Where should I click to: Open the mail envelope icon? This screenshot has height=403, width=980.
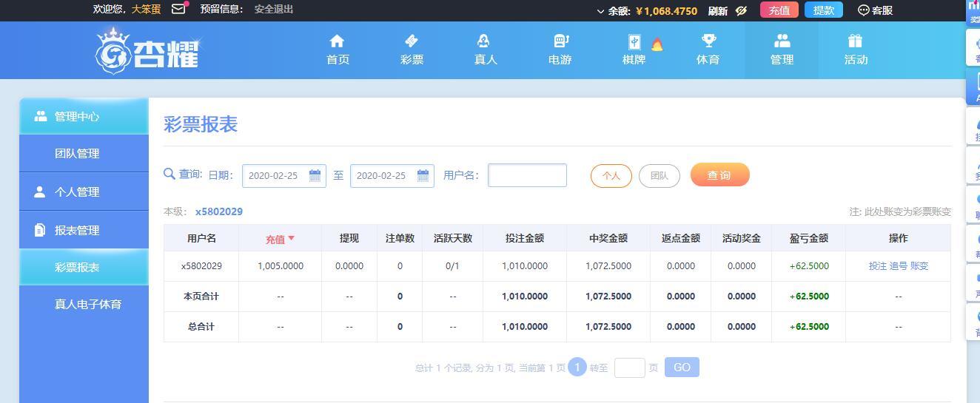pyautogui.click(x=178, y=10)
